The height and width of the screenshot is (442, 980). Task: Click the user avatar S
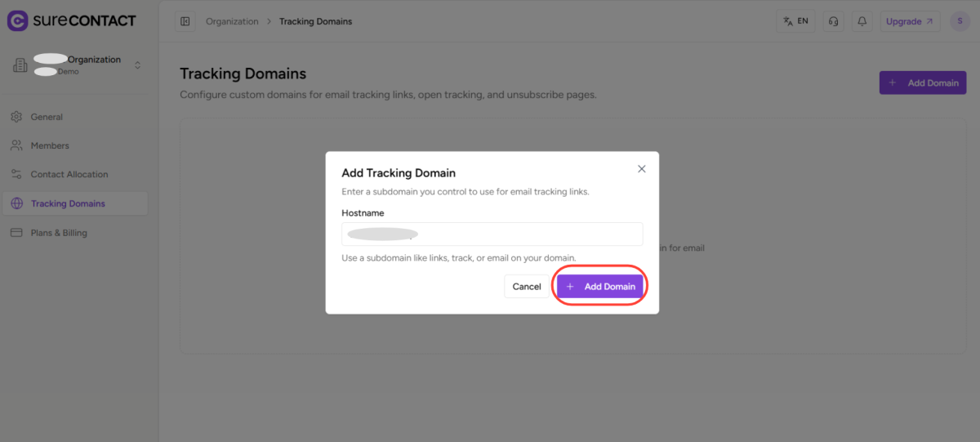point(960,21)
